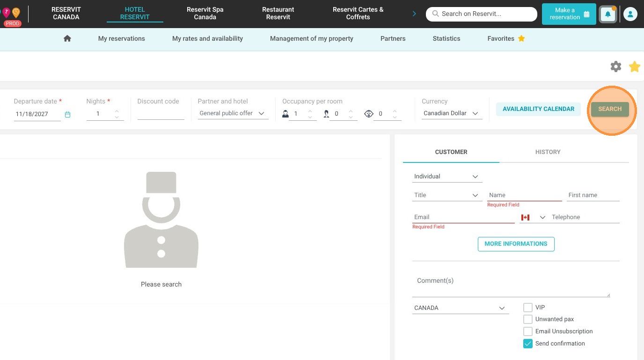644x360 pixels.
Task: Open the Favorites menu
Action: pos(506,38)
